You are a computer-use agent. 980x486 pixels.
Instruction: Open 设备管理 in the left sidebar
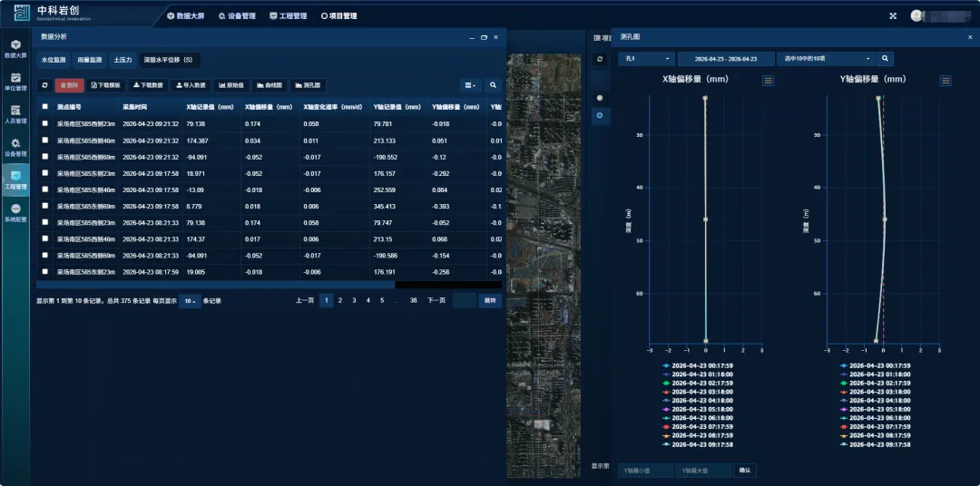(x=15, y=147)
